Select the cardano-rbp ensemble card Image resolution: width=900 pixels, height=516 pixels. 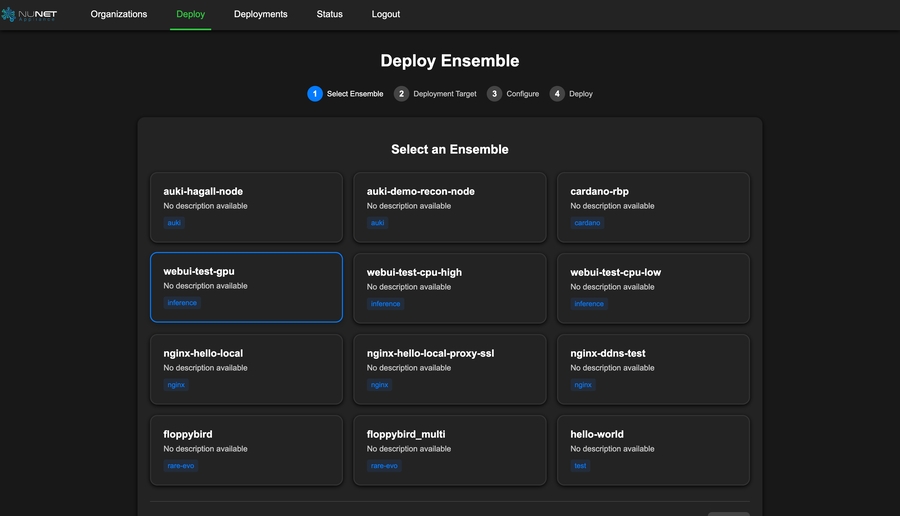653,207
